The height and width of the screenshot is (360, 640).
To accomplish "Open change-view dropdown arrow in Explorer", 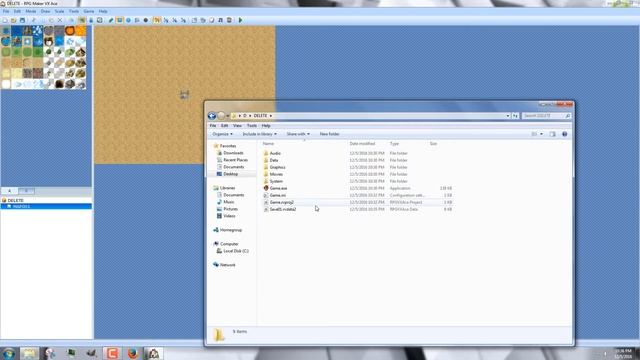I will tap(542, 134).
